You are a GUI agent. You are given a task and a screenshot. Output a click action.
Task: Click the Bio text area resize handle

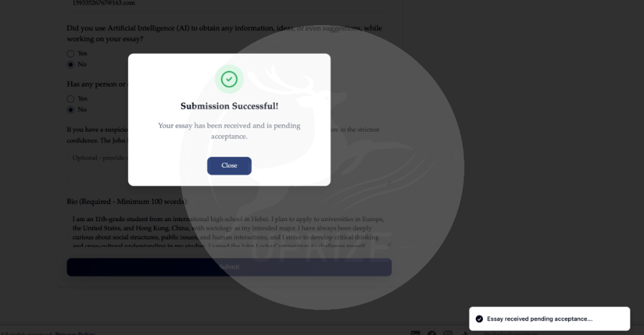point(389,244)
